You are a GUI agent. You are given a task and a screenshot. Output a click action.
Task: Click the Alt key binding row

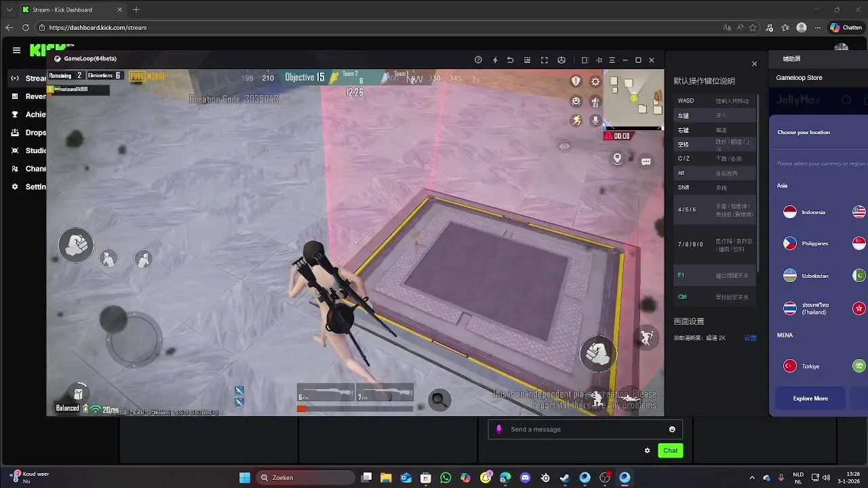click(x=715, y=173)
